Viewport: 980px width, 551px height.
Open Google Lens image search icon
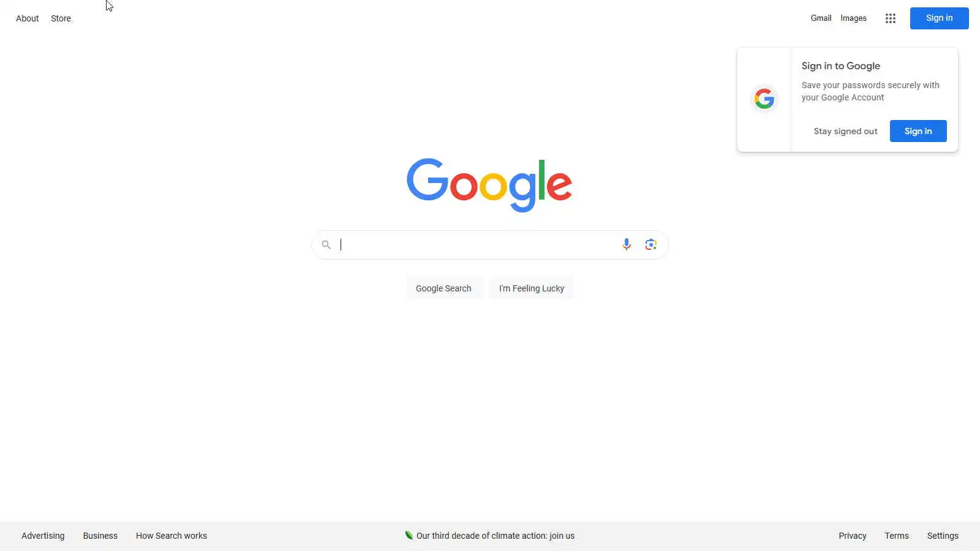(650, 244)
